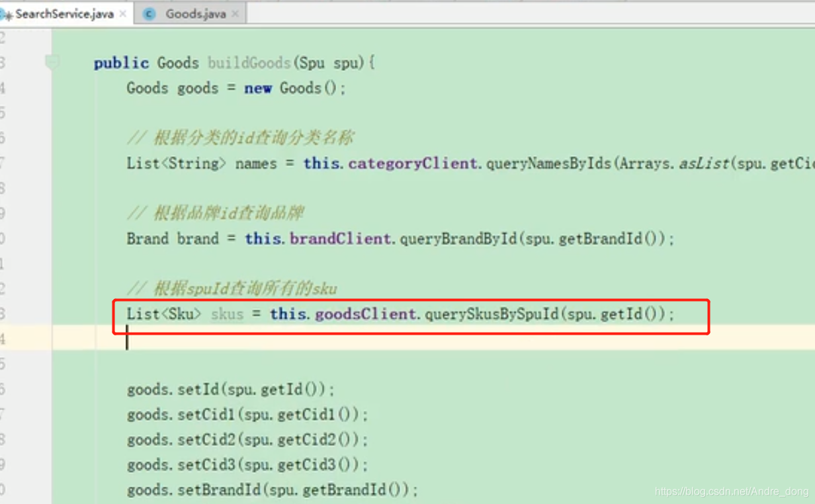
Task: Click the goods.setId line
Action: 231,390
